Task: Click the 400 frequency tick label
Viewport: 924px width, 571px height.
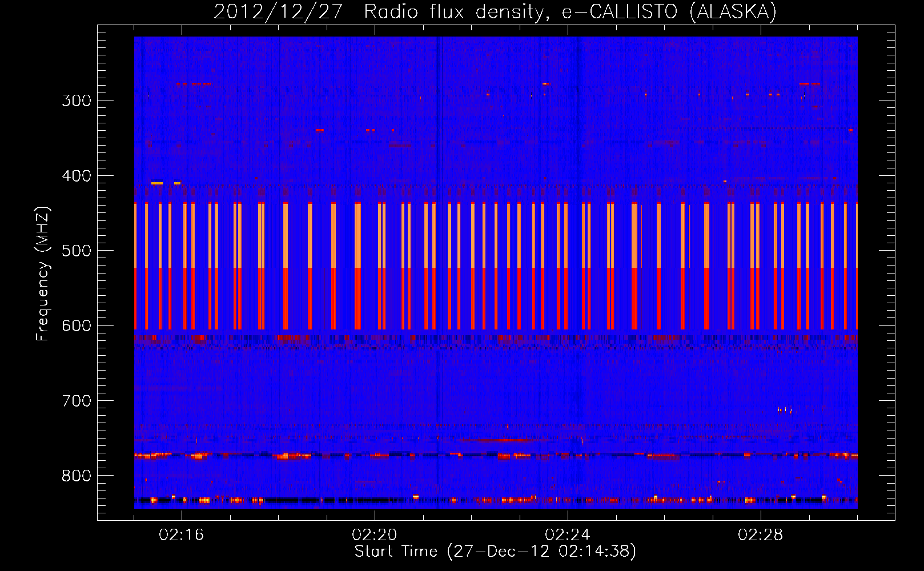Action: pos(77,176)
